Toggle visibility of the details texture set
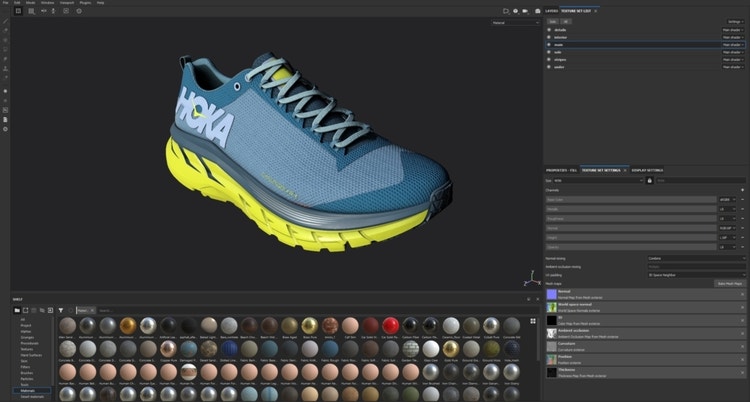750x402 pixels. [x=549, y=30]
